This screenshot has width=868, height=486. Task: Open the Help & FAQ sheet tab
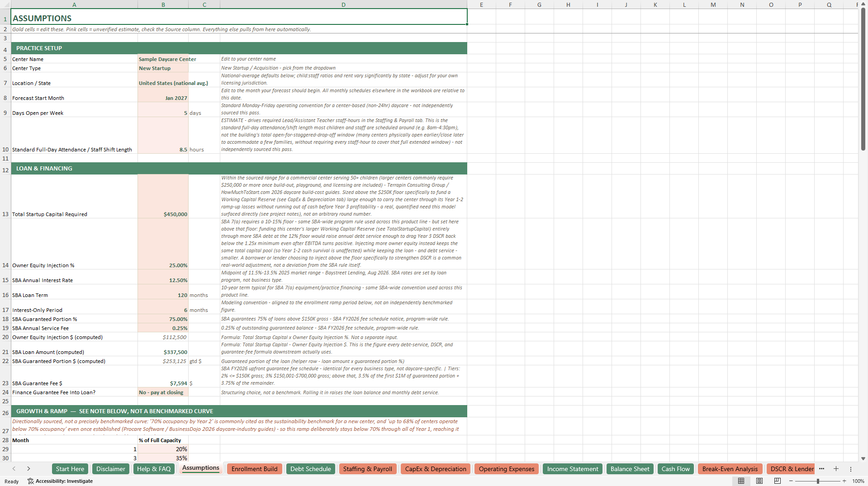pyautogui.click(x=154, y=469)
